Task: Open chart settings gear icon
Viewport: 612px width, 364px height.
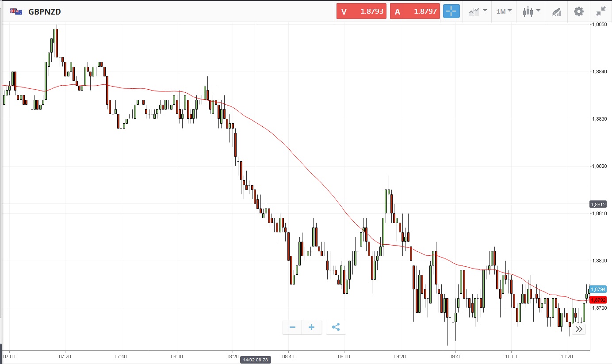Action: (578, 11)
